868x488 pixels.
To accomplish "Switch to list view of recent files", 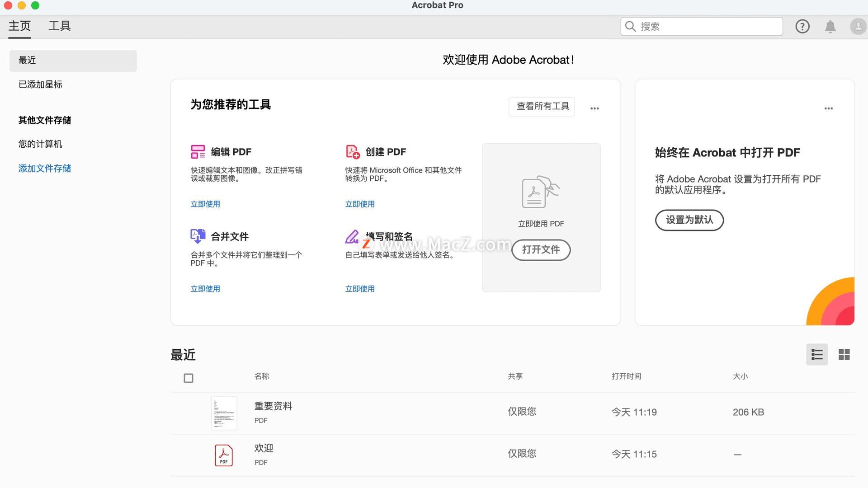I will pos(817,355).
